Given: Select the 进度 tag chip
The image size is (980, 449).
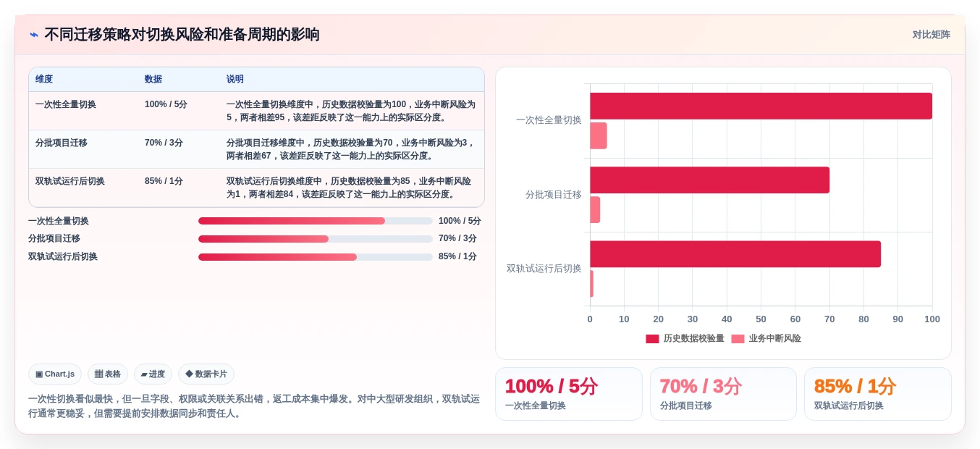Looking at the screenshot, I should tap(153, 374).
